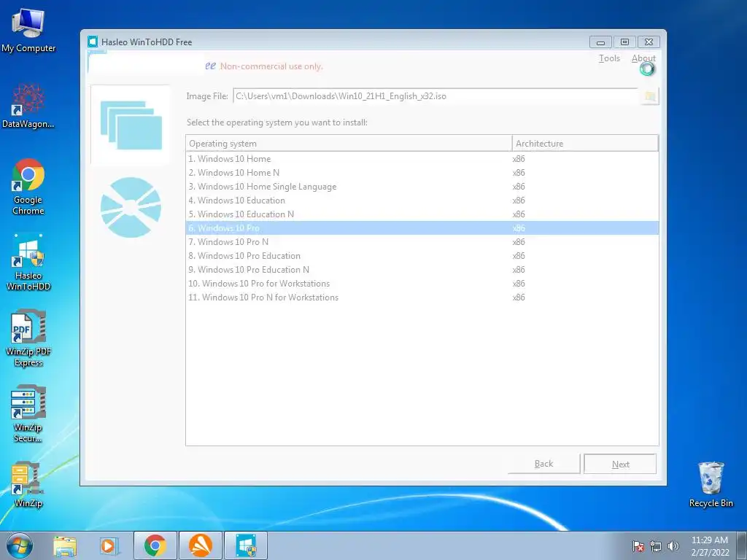This screenshot has width=747, height=560.
Task: Select '11. Windows 10 Pro N for Workstations'
Action: pos(422,297)
